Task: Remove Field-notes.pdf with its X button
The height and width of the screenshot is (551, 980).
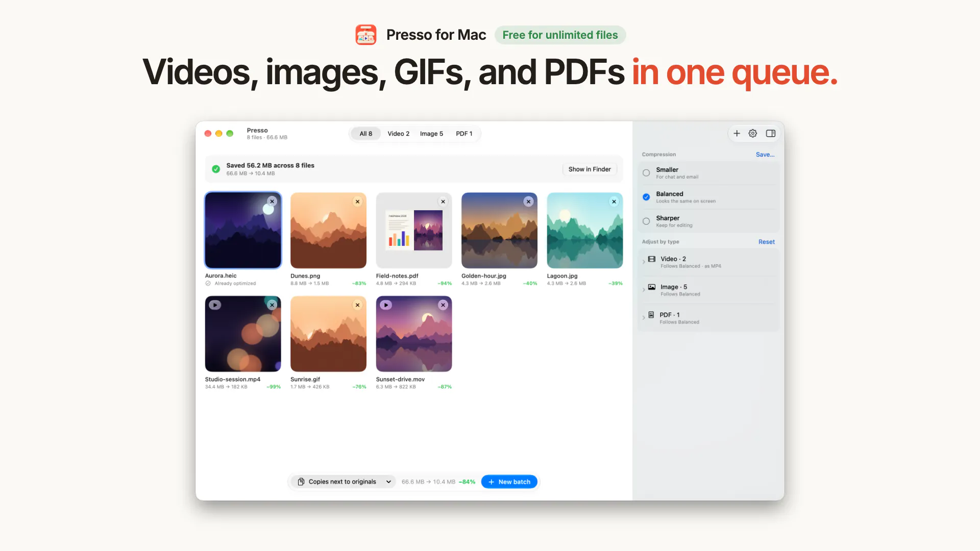Action: coord(443,202)
